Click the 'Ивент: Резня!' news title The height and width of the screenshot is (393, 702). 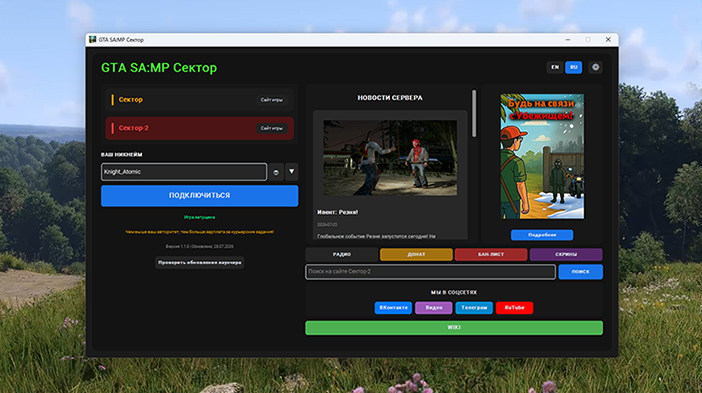338,212
